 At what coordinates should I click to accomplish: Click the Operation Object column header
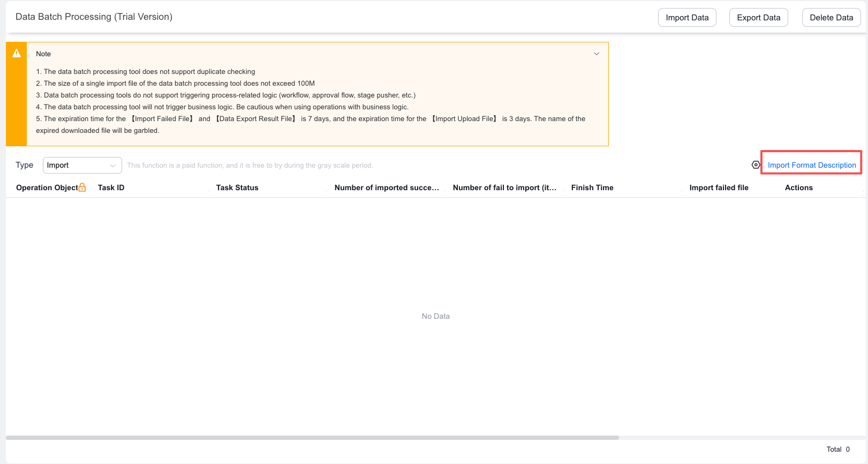point(47,188)
